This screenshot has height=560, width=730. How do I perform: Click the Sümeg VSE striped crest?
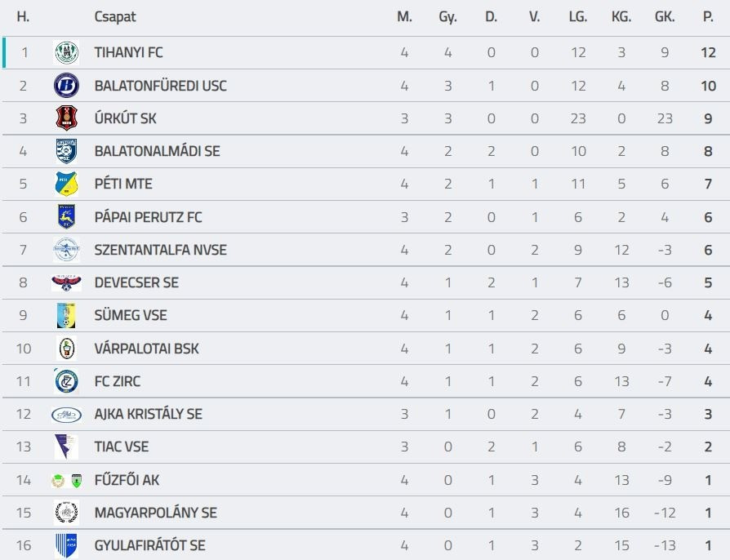66,316
